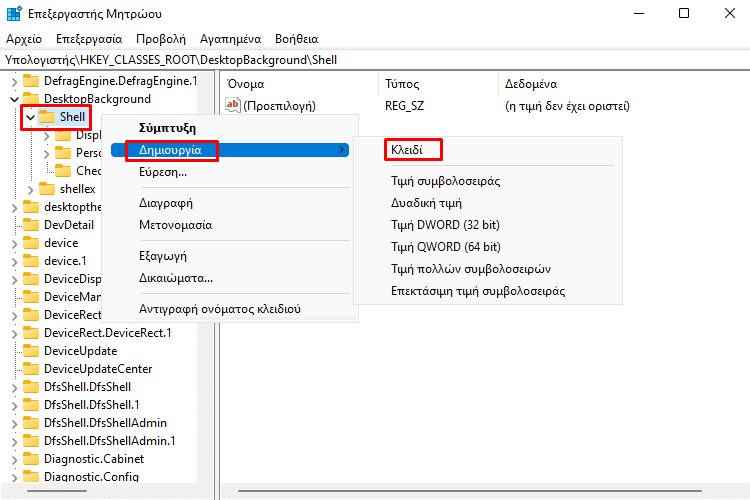The height and width of the screenshot is (500, 750).
Task: Click the Shell folder icon
Action: (x=47, y=117)
